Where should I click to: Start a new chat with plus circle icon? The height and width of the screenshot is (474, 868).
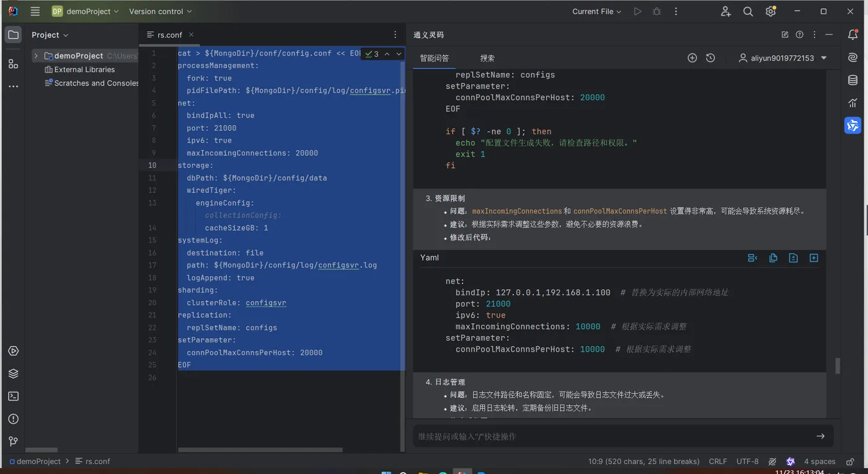tap(693, 58)
